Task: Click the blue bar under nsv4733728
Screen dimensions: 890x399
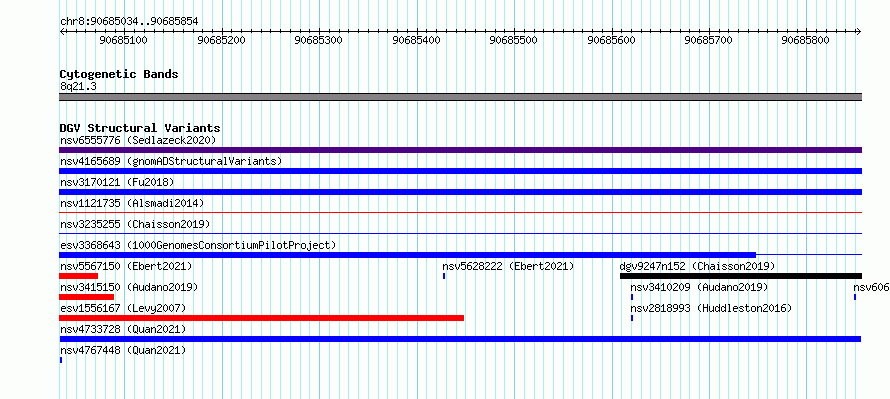Action: [460, 339]
